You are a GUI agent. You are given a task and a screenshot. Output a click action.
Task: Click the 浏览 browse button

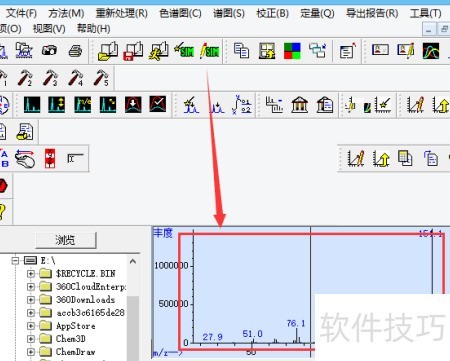(x=66, y=240)
